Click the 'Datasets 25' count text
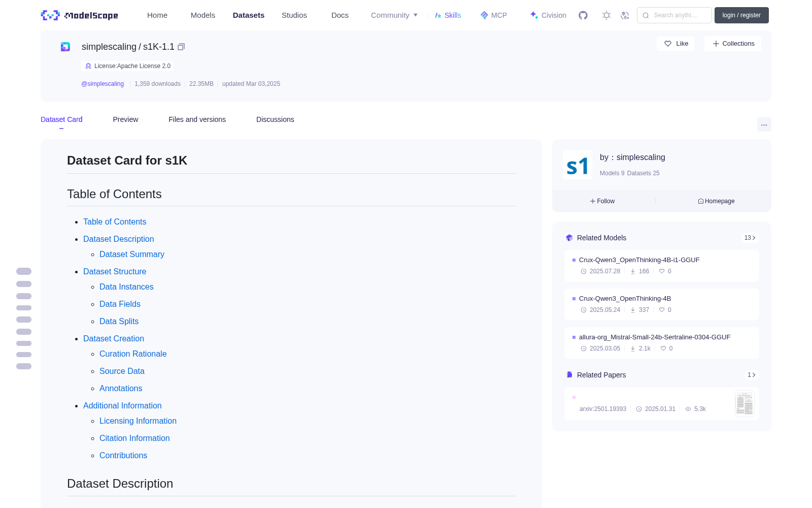The width and height of the screenshot is (812, 508). tap(644, 173)
